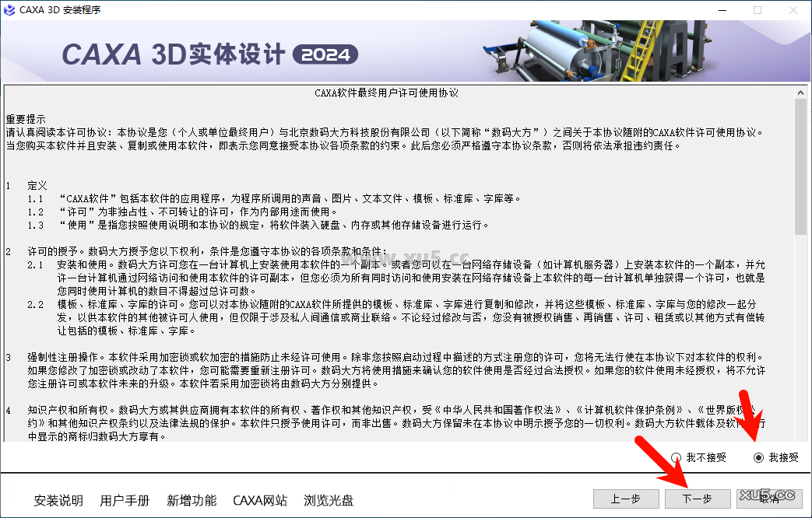View the 新增功能 page

[192, 502]
